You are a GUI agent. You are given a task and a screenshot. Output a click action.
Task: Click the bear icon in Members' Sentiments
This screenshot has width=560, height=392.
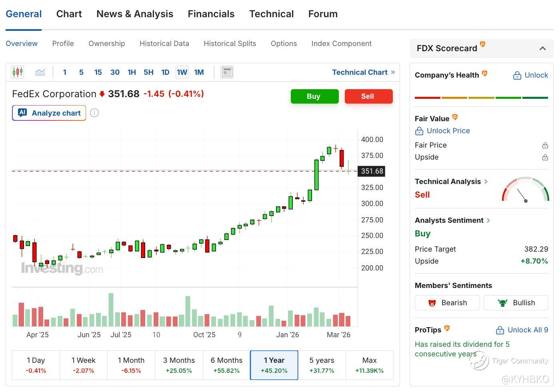pos(432,303)
